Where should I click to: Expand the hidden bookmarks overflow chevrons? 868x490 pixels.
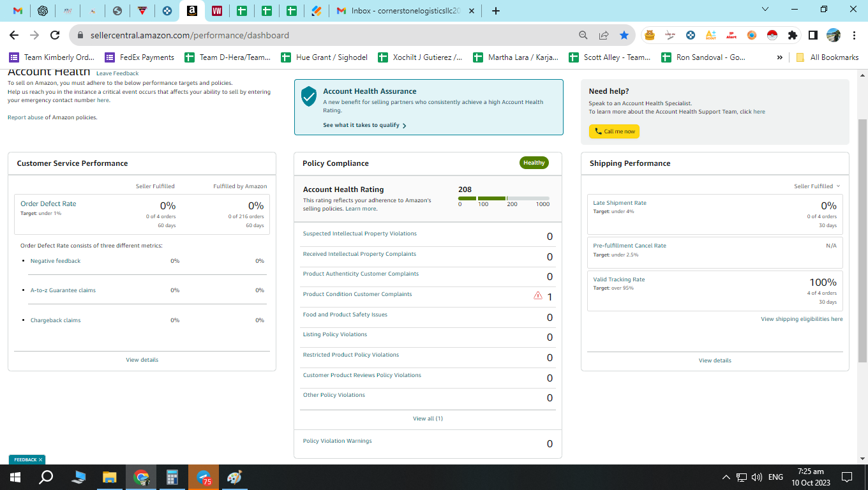click(x=779, y=57)
